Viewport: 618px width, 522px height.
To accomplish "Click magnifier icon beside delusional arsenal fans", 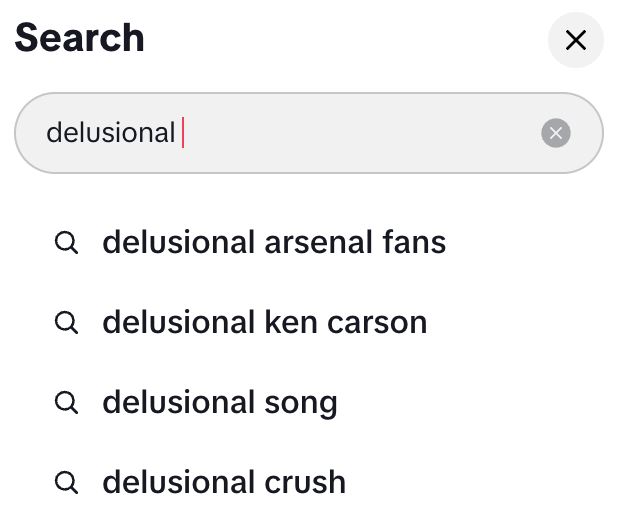I will pos(66,243).
